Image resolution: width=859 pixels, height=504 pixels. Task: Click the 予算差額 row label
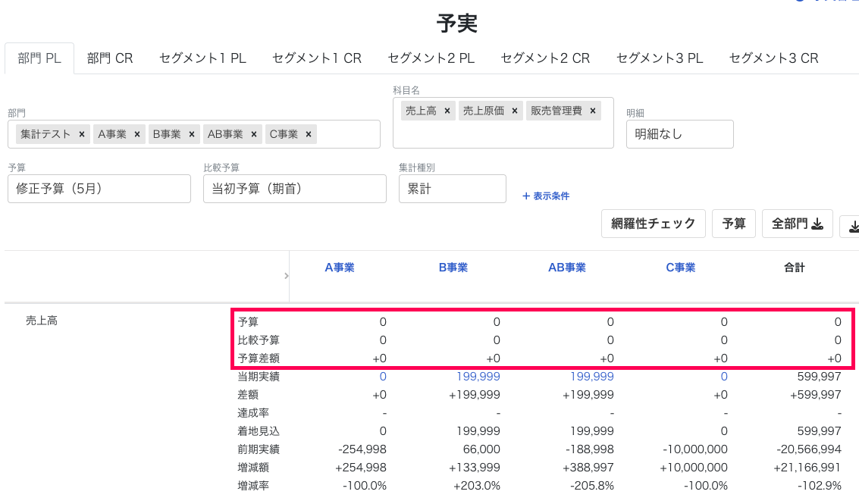(259, 358)
